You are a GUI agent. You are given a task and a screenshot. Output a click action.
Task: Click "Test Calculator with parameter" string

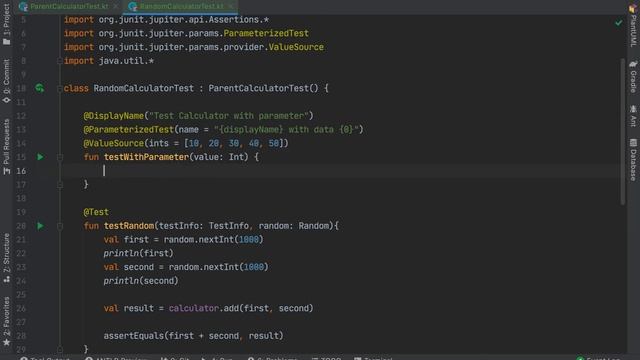(x=229, y=116)
